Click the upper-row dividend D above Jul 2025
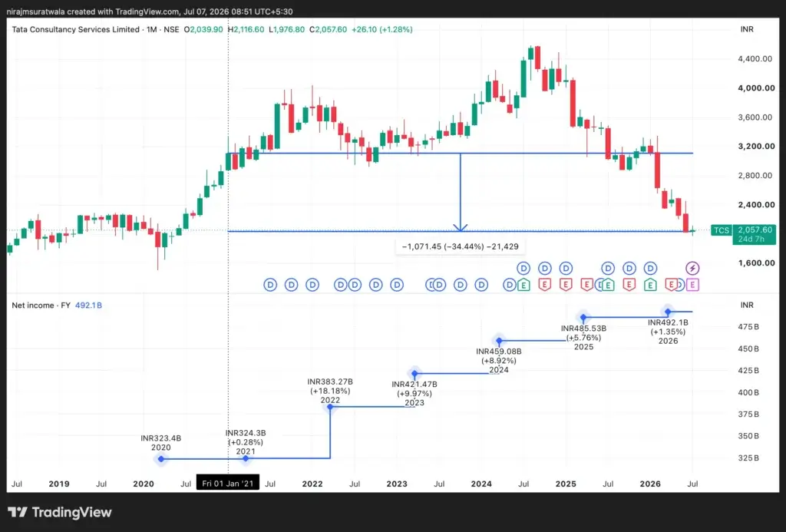The image size is (786, 532). [x=608, y=268]
